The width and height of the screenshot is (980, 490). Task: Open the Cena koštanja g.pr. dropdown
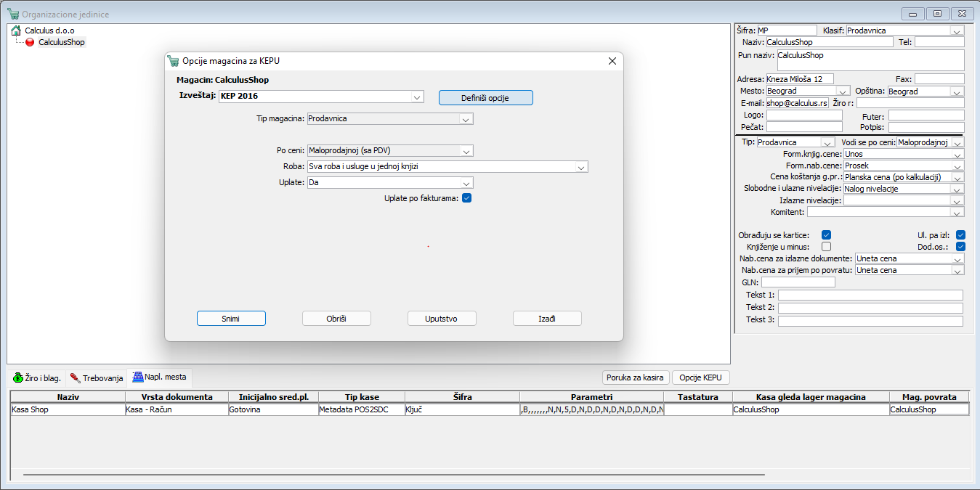[957, 177]
